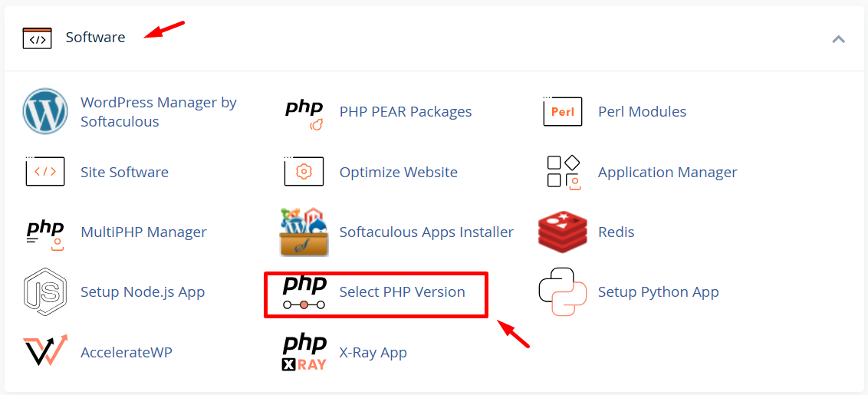Image resolution: width=868 pixels, height=395 pixels.
Task: Click the MultiPHP Manager icon
Action: 45,232
